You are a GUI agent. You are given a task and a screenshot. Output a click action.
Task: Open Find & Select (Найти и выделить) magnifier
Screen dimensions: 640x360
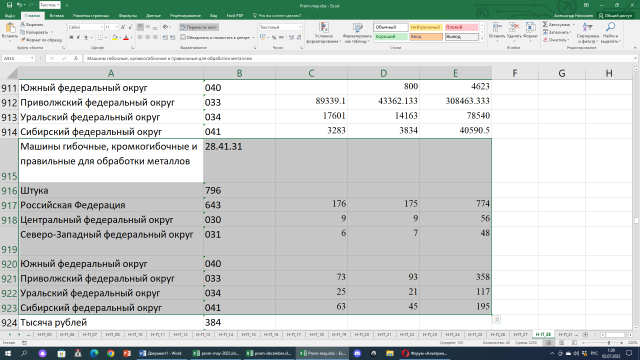pos(611,33)
